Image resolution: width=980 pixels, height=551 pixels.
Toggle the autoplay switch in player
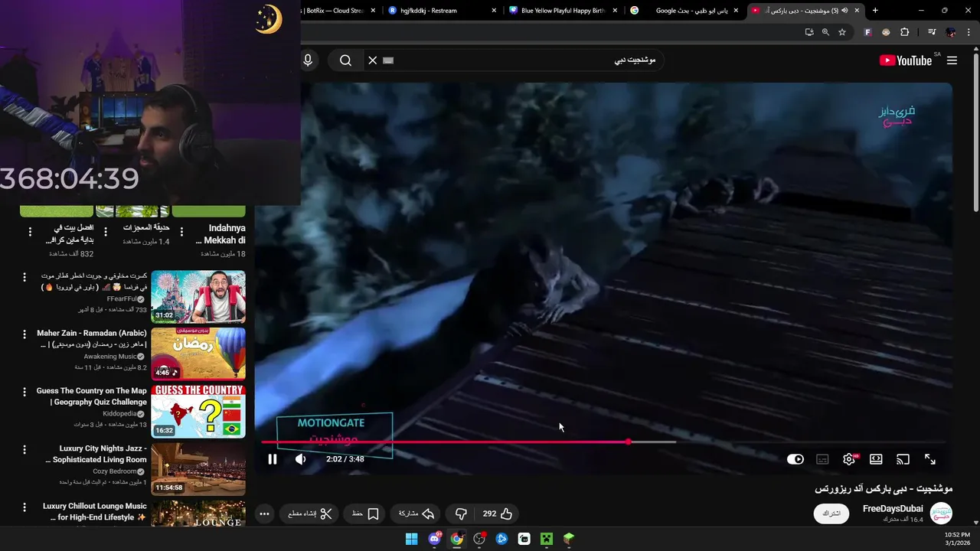[x=795, y=459]
